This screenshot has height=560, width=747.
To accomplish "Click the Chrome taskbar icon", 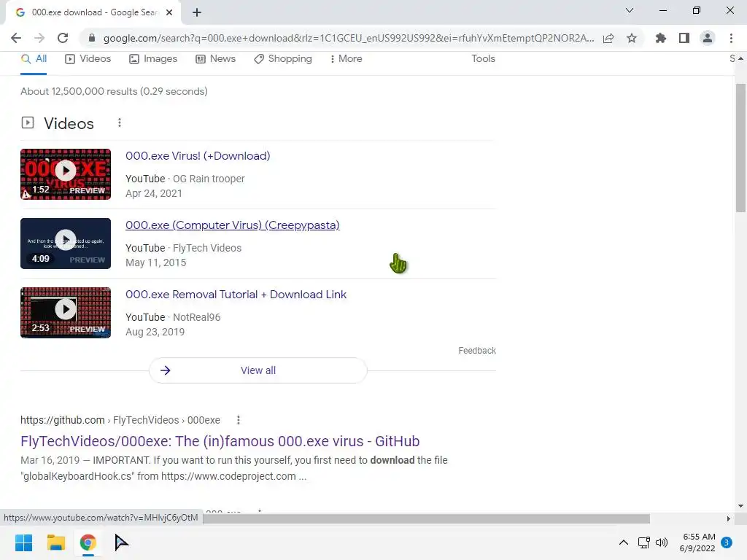I will tap(88, 542).
